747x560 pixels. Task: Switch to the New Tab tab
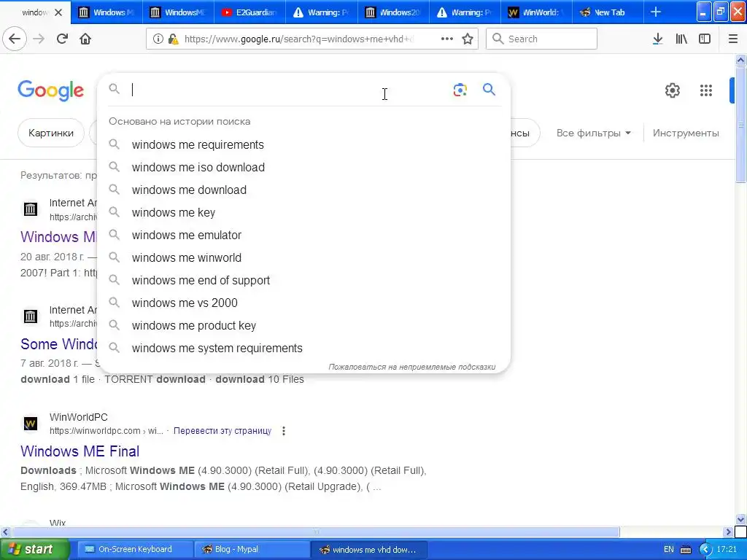point(608,12)
